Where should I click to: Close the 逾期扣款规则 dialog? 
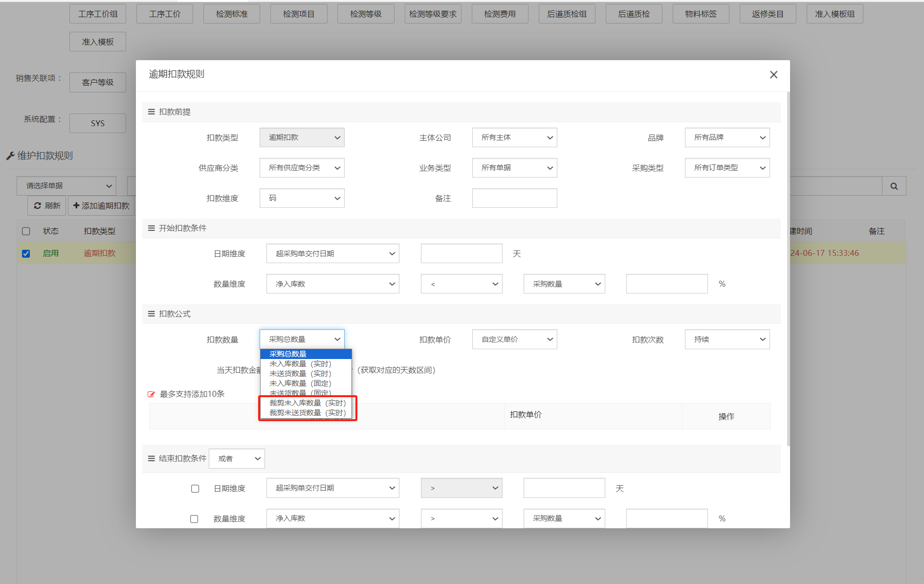(x=773, y=75)
